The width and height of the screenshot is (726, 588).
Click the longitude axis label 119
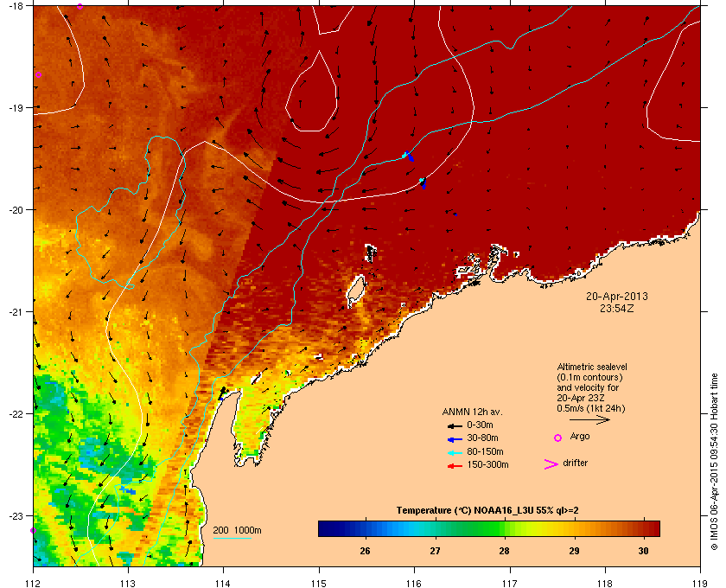(700, 584)
